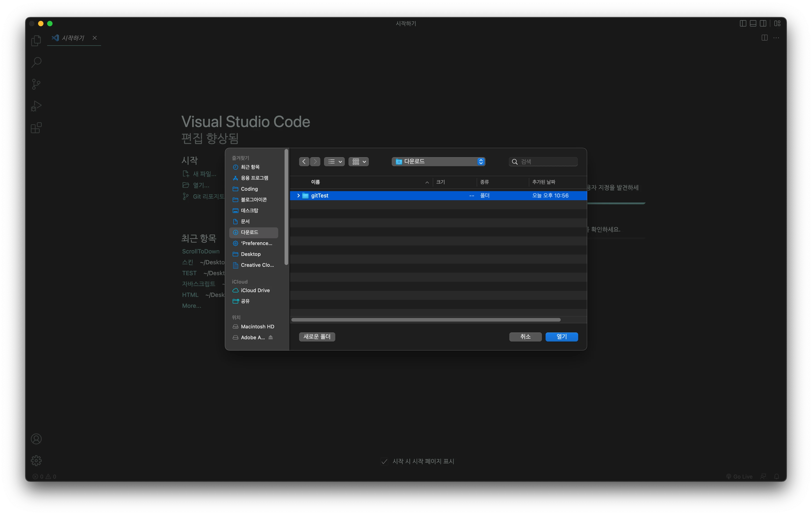Open the Manage gear icon

[36, 460]
